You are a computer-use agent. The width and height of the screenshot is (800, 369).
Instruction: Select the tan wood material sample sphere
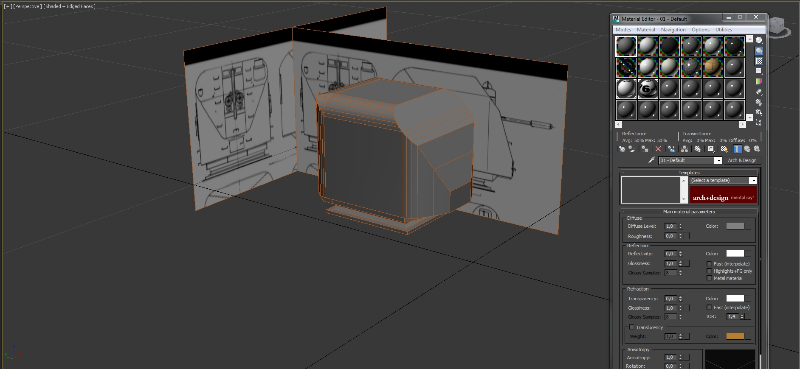[x=713, y=67]
